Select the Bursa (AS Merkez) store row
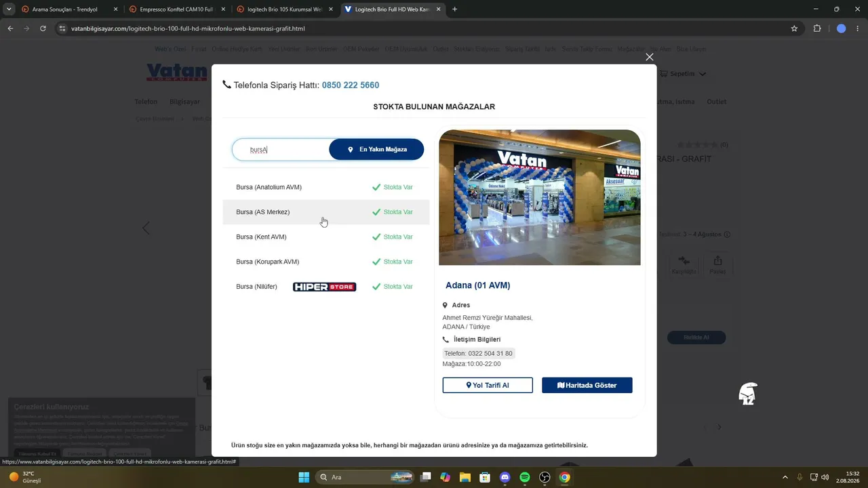This screenshot has height=488, width=868. coord(326,212)
